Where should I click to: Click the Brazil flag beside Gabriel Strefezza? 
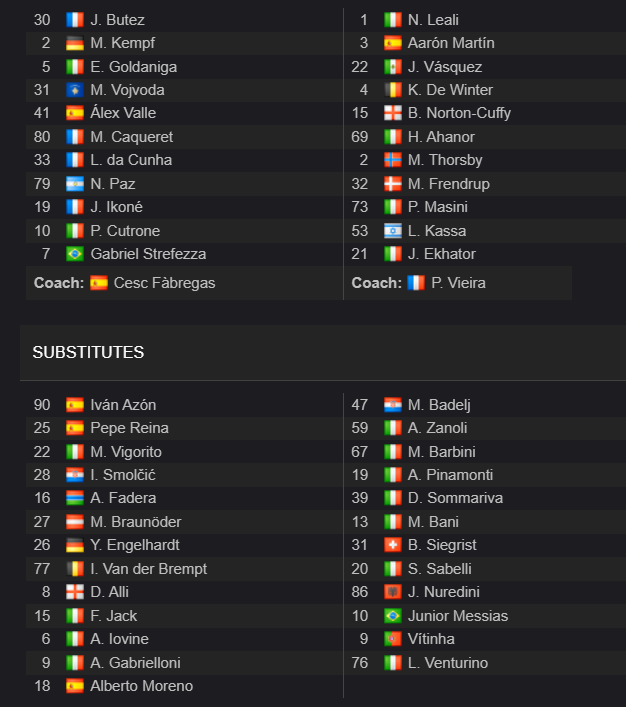(75, 253)
